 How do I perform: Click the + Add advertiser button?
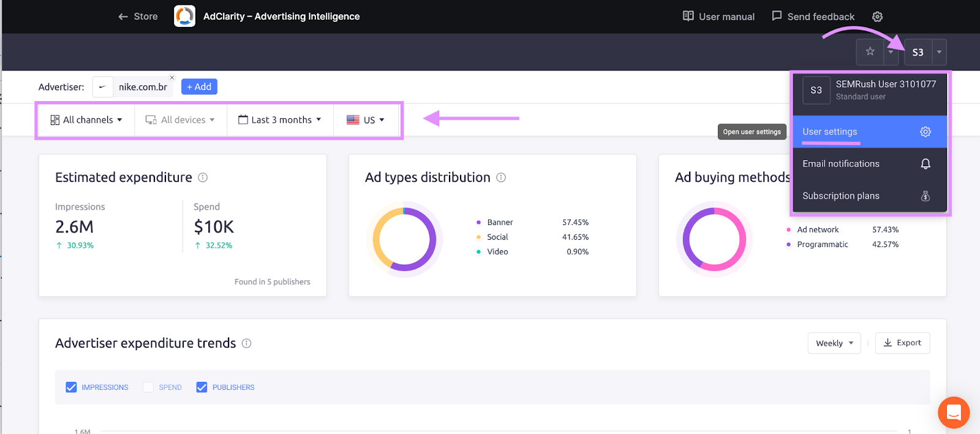coord(199,87)
